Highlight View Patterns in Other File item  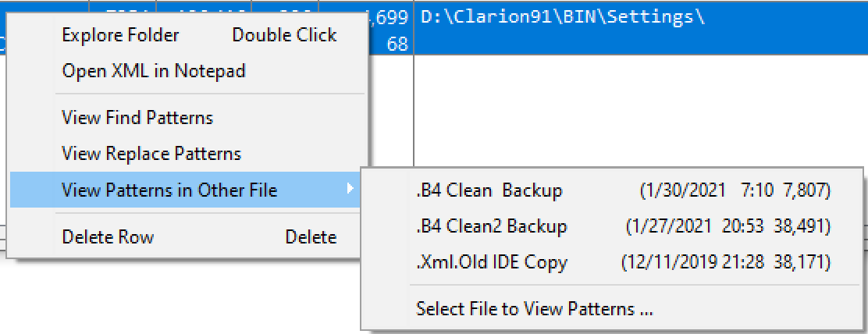[169, 190]
